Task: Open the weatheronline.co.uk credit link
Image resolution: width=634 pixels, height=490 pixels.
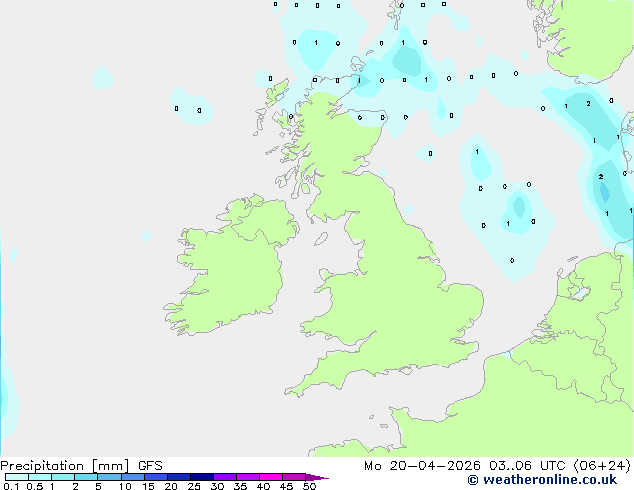Action: pos(542,480)
